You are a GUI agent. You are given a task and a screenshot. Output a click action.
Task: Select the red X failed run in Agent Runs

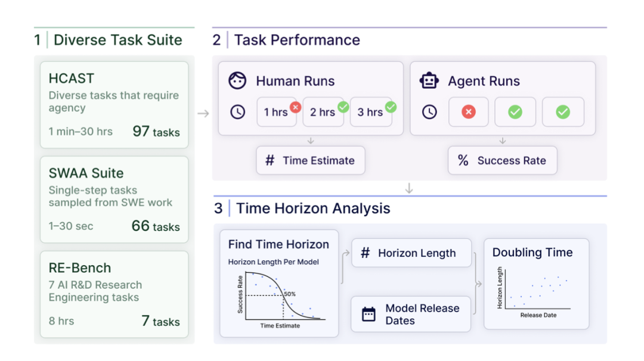pos(468,111)
